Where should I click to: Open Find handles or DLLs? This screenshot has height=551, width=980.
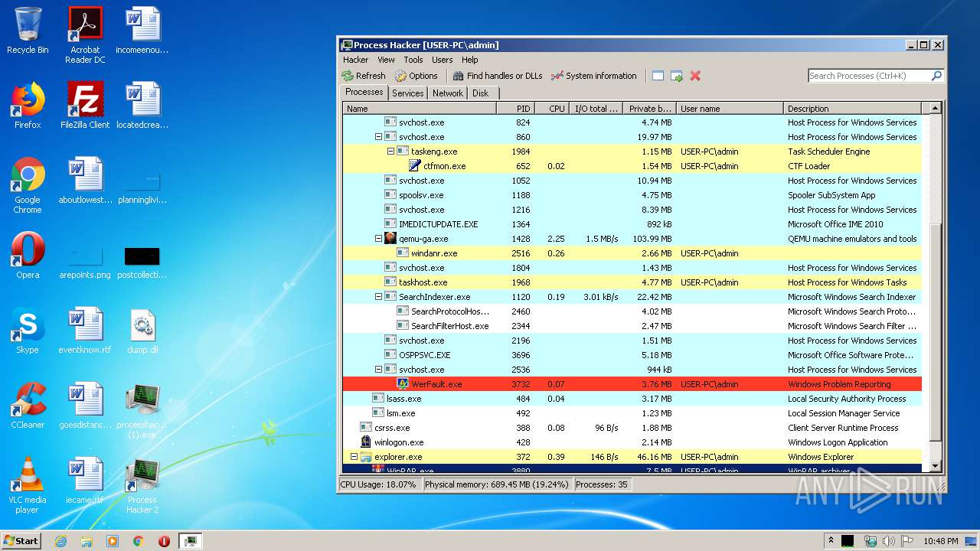pyautogui.click(x=498, y=76)
